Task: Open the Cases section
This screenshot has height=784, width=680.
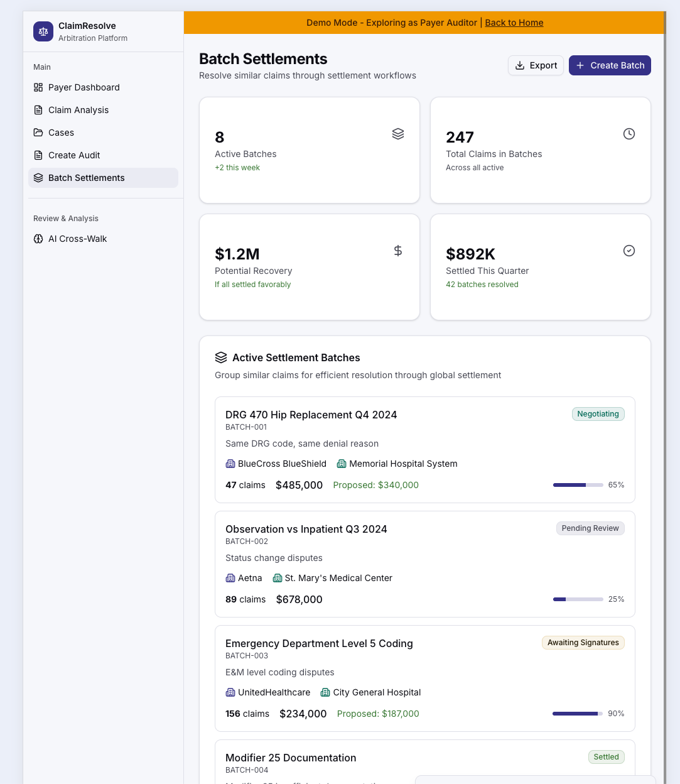Action: click(x=103, y=133)
